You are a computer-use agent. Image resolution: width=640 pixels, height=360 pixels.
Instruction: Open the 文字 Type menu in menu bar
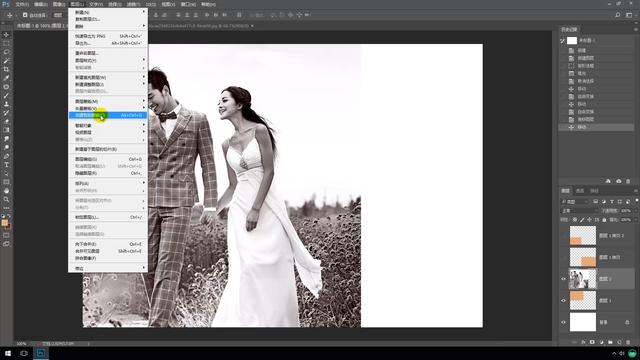pos(96,4)
